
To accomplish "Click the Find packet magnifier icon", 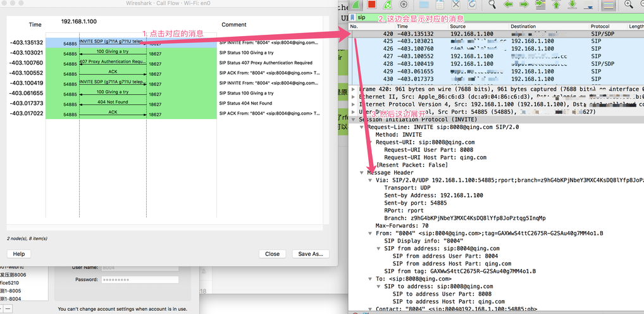I will point(491,4).
